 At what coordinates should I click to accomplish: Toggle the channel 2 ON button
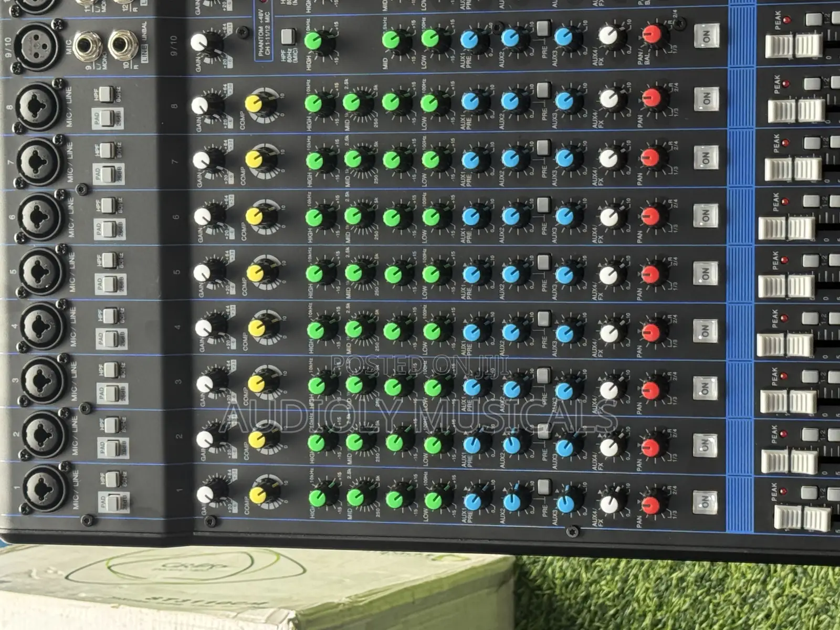(x=705, y=445)
